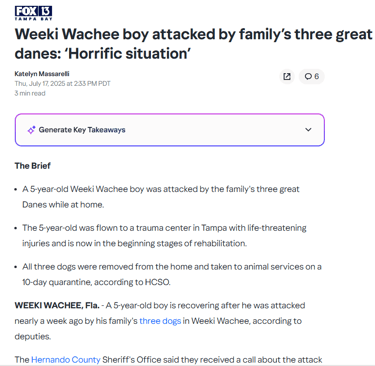Click 'The Brief' section heading

click(33, 166)
